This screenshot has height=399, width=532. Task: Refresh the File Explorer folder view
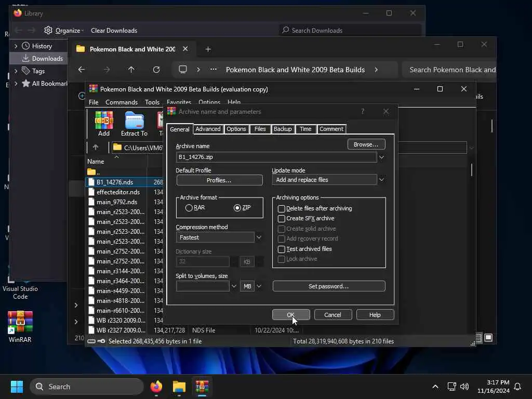[156, 70]
